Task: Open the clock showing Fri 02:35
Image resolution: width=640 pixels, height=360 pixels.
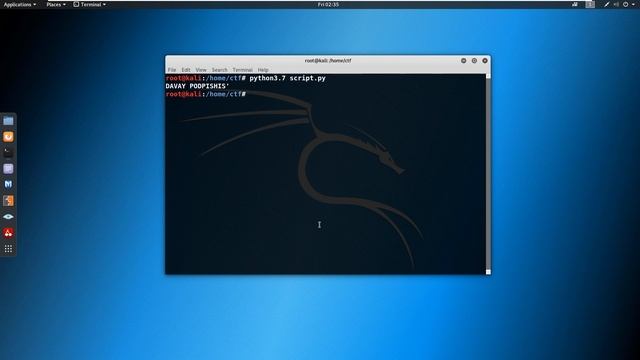Action: [x=328, y=4]
